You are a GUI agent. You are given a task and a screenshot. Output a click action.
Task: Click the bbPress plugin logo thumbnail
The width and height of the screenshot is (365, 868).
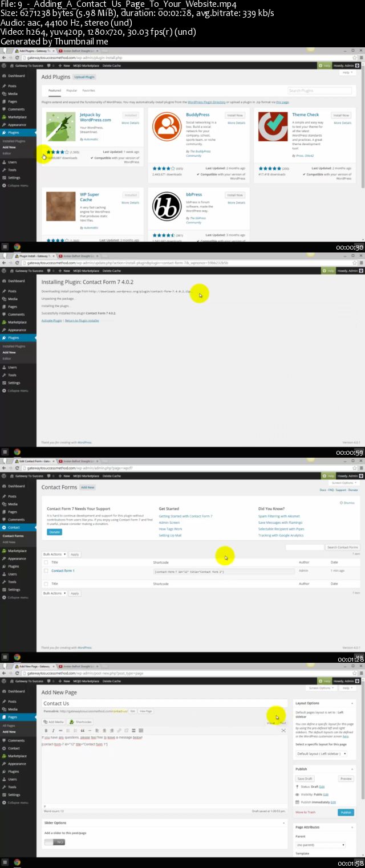click(x=167, y=207)
